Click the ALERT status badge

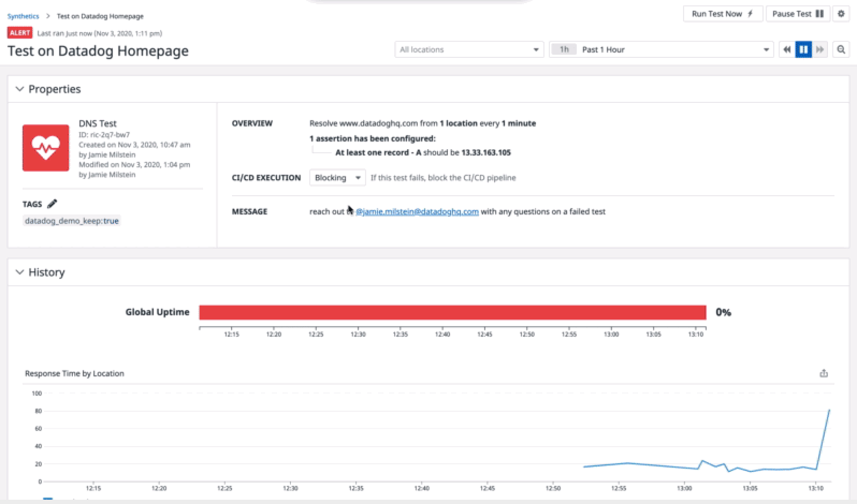coord(20,33)
